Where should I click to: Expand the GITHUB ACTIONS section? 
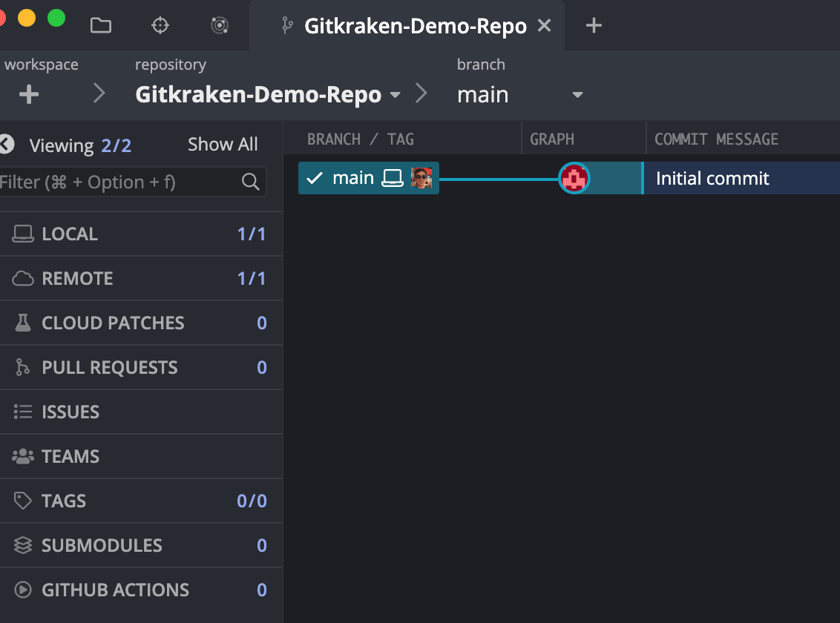140,590
